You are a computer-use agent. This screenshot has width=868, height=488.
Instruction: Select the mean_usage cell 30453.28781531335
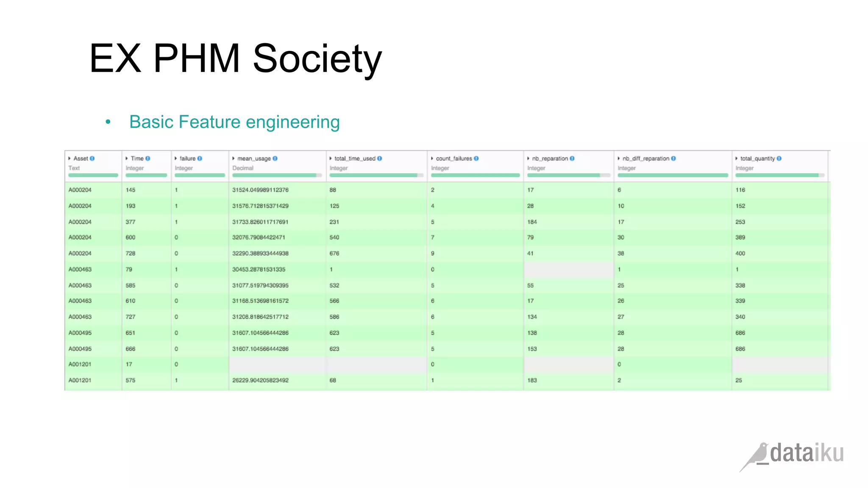tap(278, 269)
